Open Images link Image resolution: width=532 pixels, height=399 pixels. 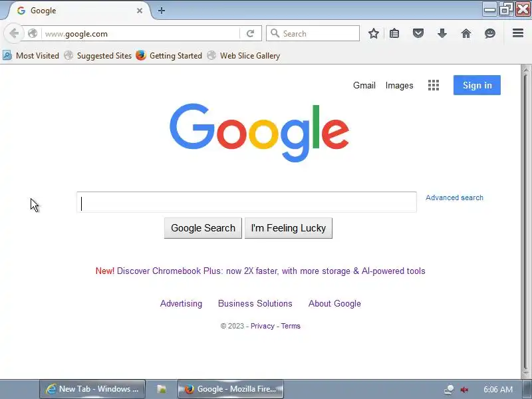click(x=399, y=85)
